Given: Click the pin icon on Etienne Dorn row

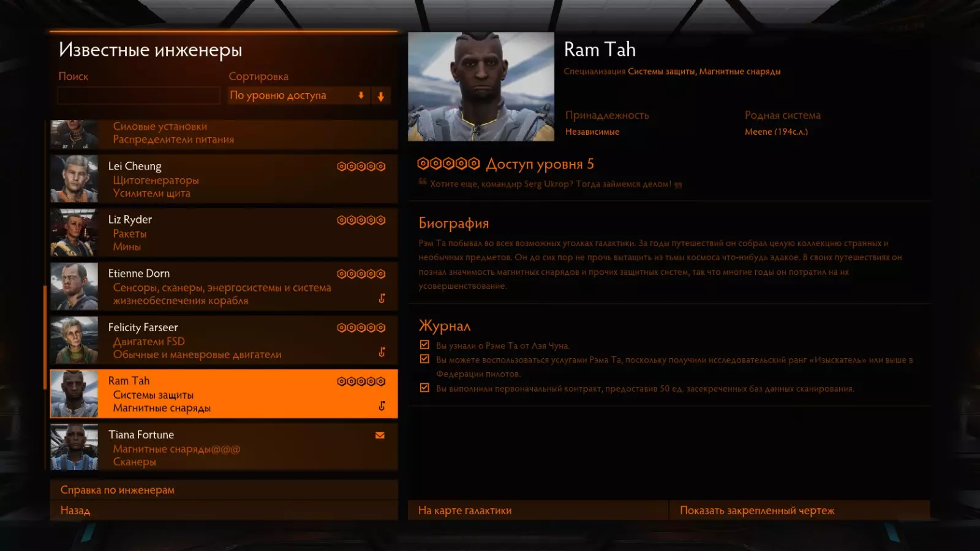Looking at the screenshot, I should tap(382, 298).
